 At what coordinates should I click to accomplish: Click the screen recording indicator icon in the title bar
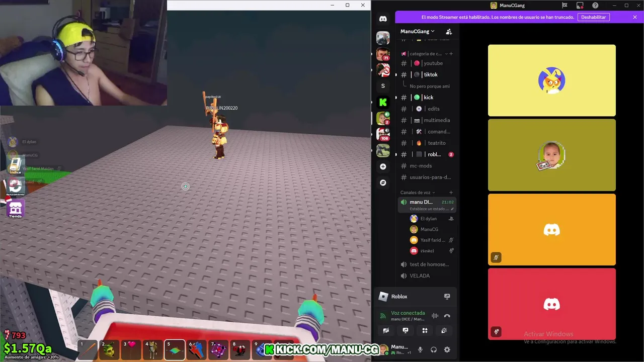pyautogui.click(x=580, y=6)
